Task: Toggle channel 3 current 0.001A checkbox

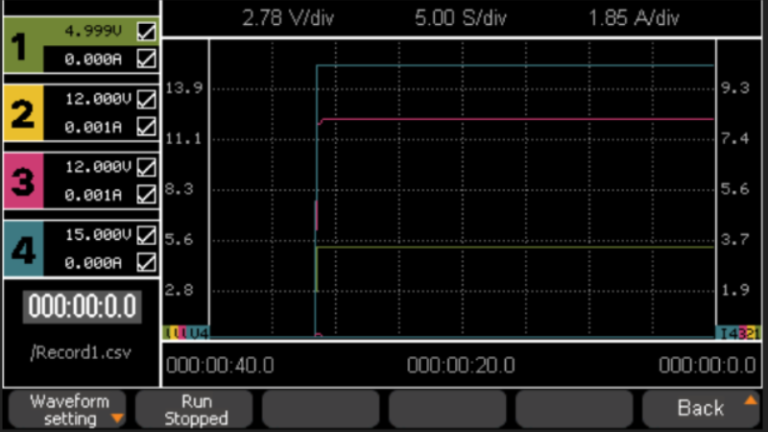Action: point(147,195)
